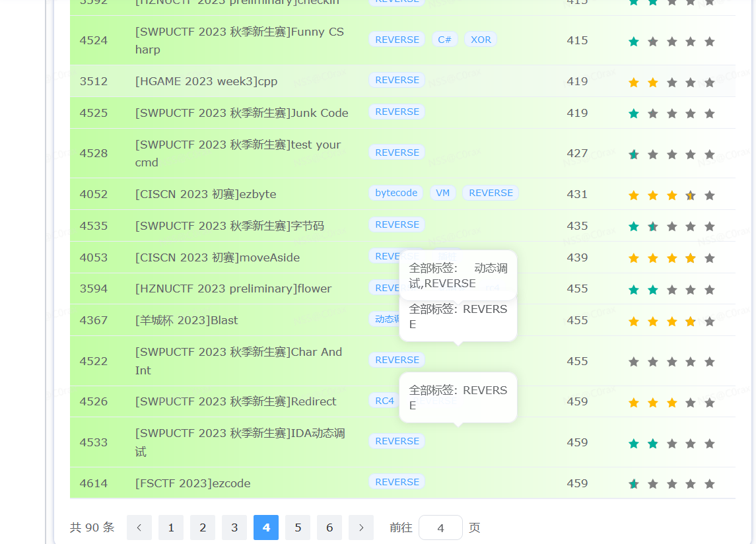Screen dimensions: 756x544
Task: Click the RC4 tag on the Redirect row
Action: [384, 400]
